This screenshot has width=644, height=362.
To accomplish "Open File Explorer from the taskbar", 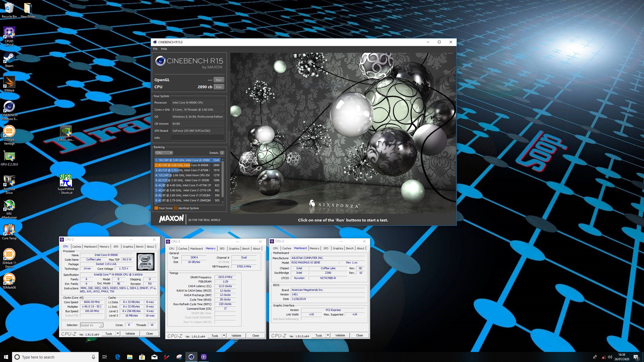I will click(x=130, y=357).
